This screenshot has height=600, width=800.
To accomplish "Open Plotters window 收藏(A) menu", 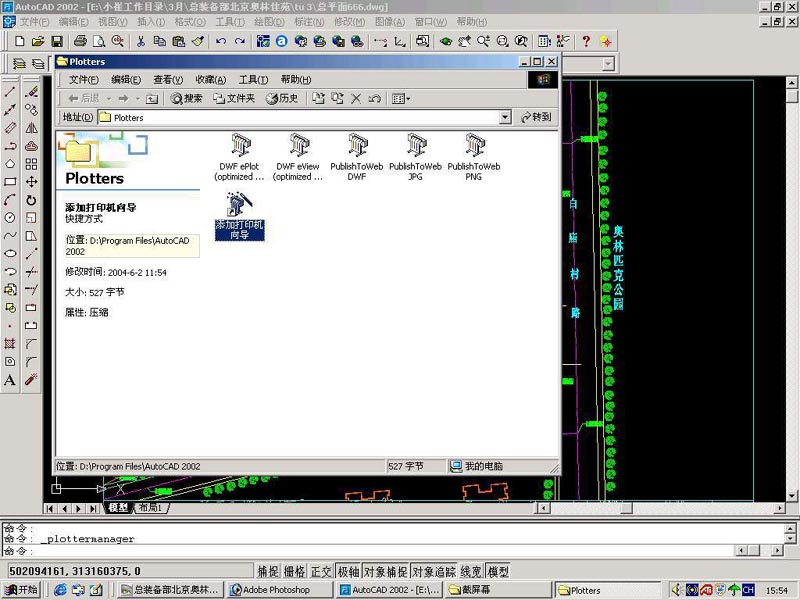I will (x=210, y=80).
